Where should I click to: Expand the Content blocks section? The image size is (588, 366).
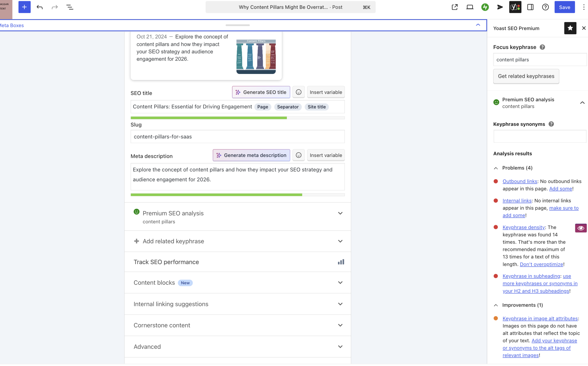click(x=340, y=283)
